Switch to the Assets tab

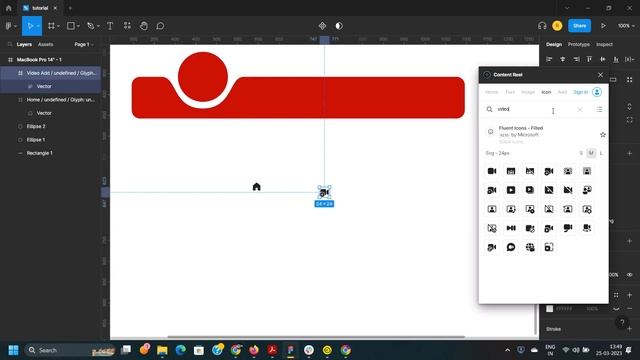click(45, 44)
